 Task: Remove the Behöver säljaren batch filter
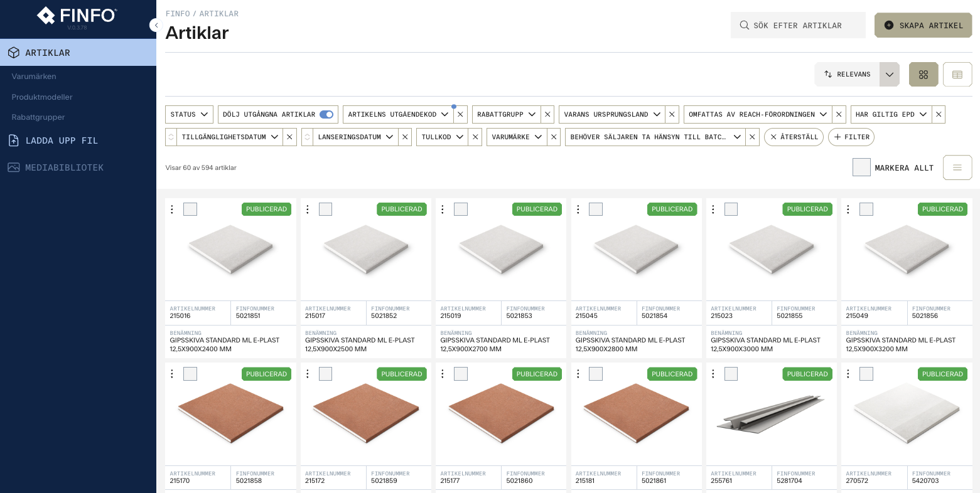pyautogui.click(x=753, y=137)
